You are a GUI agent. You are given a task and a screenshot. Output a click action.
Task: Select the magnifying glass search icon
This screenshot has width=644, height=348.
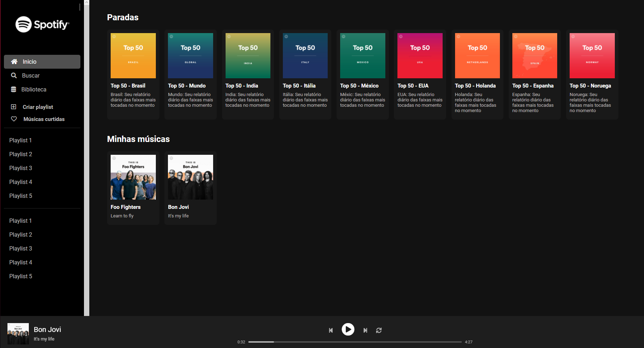tap(14, 75)
